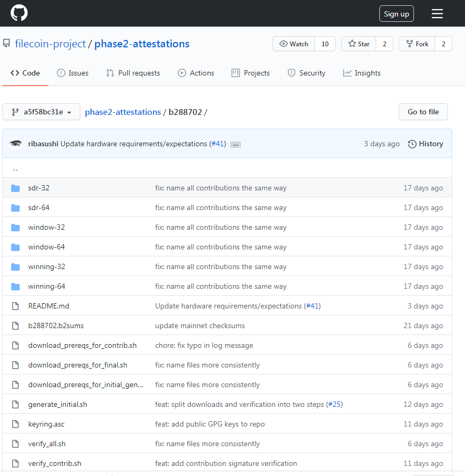Star this repository
This screenshot has width=465, height=476.
pos(359,44)
